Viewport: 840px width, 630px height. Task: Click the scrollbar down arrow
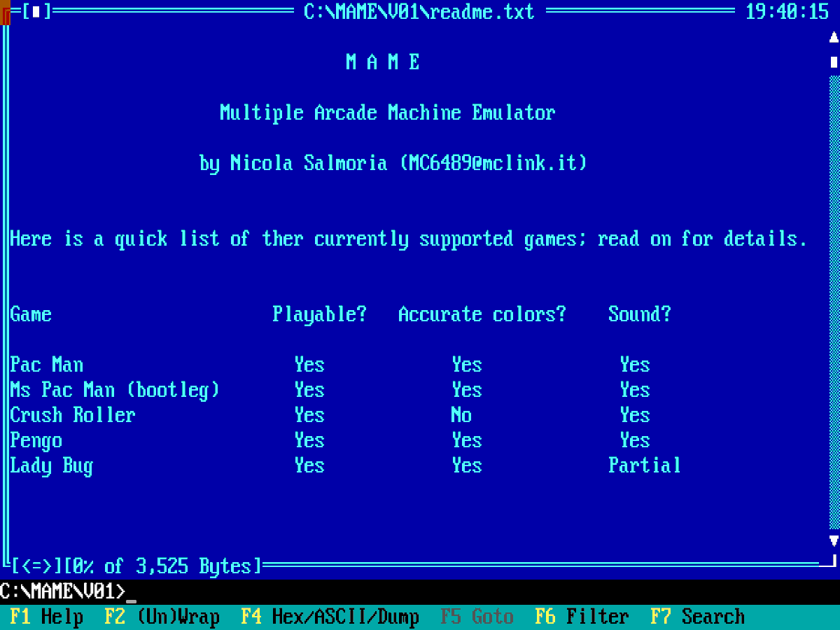[834, 540]
